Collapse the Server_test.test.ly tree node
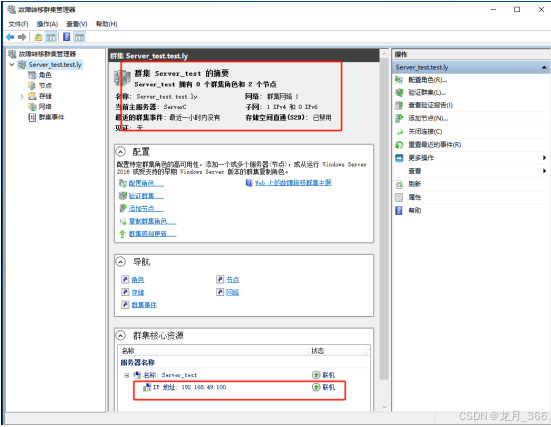The width and height of the screenshot is (551, 427). click(12, 65)
